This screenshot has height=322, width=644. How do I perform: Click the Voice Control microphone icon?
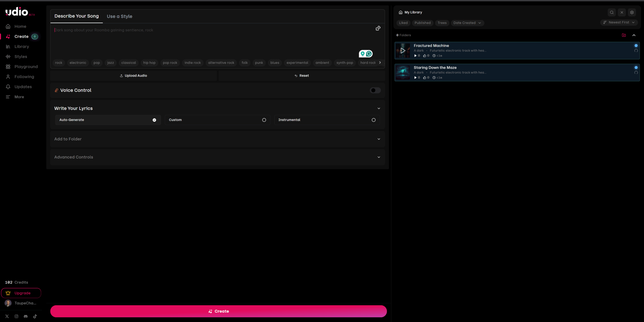(x=56, y=90)
